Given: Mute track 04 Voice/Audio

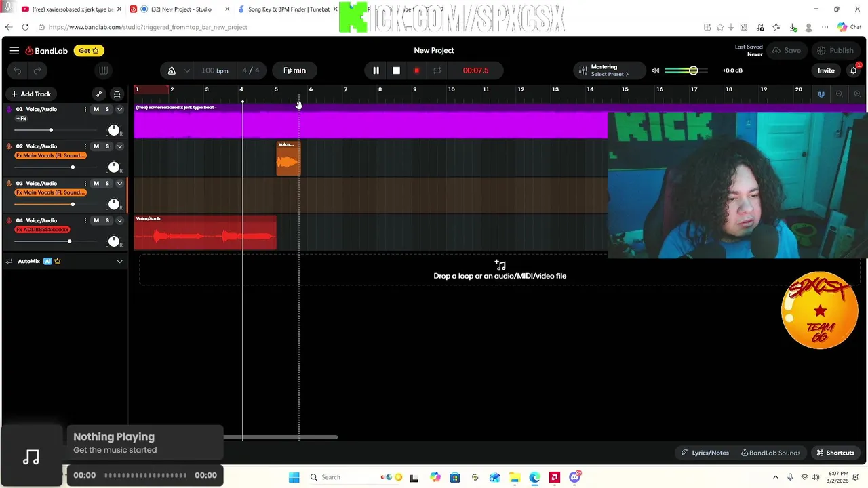Looking at the screenshot, I should tap(96, 220).
